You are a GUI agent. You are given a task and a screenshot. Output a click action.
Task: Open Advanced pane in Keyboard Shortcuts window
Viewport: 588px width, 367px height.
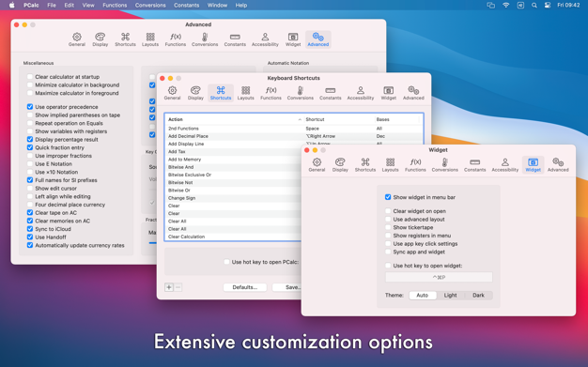click(413, 93)
